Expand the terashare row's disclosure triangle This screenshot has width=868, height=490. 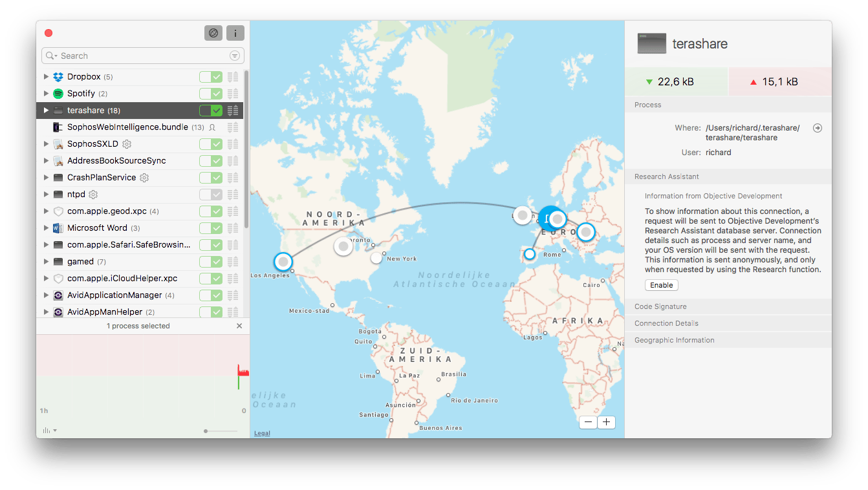click(46, 111)
